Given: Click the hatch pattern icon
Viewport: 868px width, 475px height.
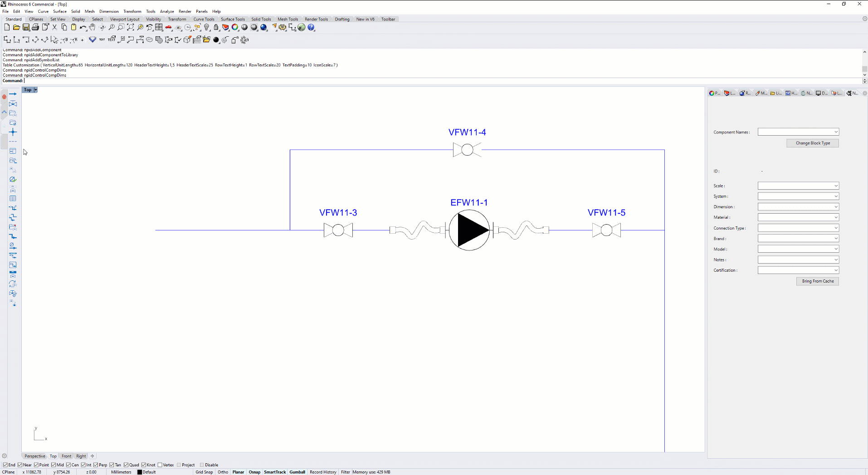Looking at the screenshot, I should click(x=159, y=40).
